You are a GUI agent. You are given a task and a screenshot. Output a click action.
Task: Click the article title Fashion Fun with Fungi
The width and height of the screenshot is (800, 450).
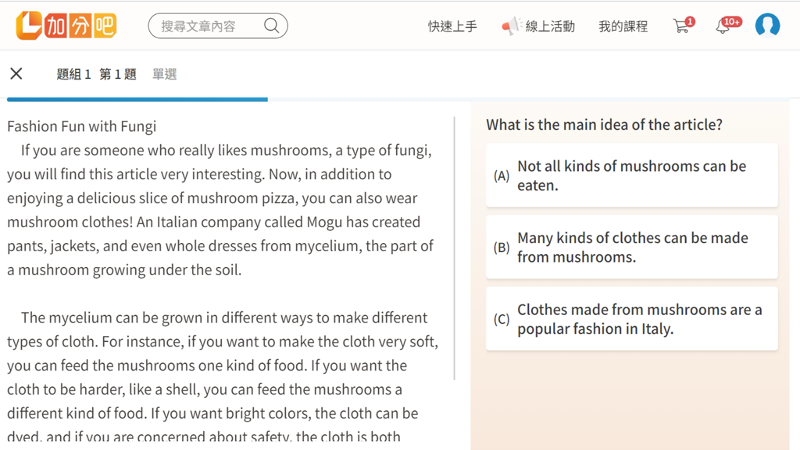pyautogui.click(x=82, y=126)
